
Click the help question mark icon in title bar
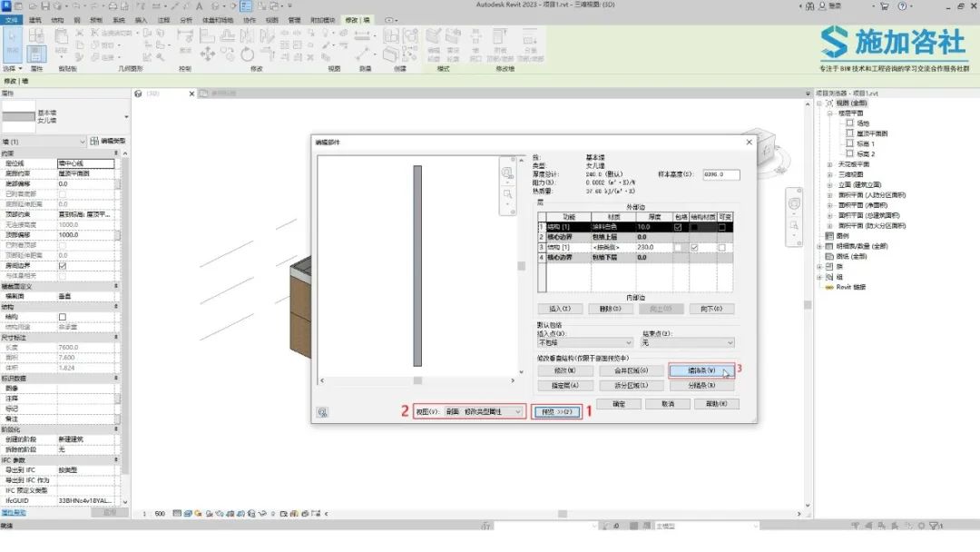(x=902, y=6)
